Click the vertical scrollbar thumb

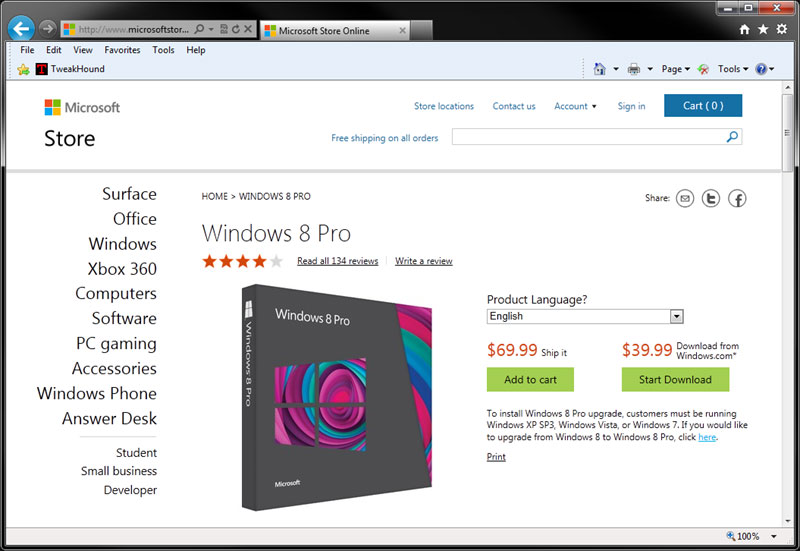pos(787,132)
